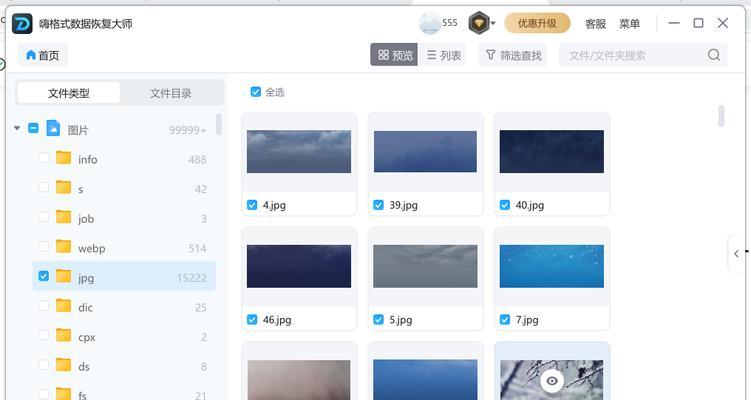
Task: Switch to 列表 list view
Action: coord(444,55)
